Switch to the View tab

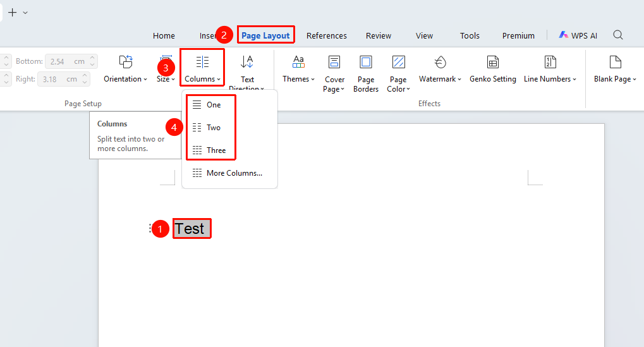(424, 36)
